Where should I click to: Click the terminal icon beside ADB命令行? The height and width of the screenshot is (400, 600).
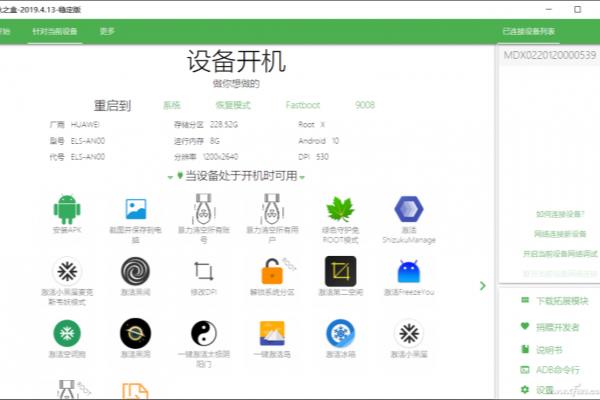525,369
